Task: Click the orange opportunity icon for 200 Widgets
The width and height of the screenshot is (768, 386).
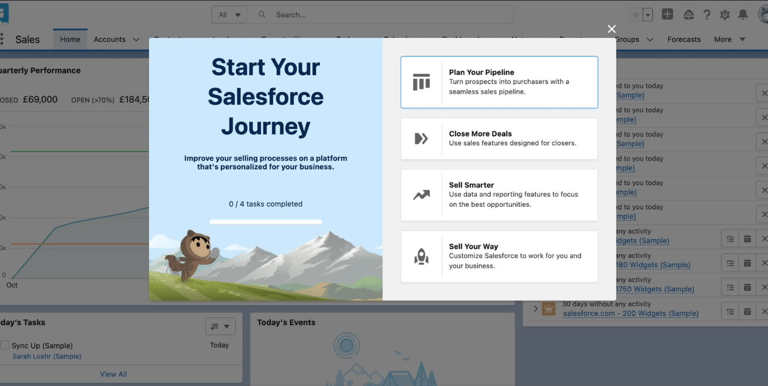Action: pos(549,309)
